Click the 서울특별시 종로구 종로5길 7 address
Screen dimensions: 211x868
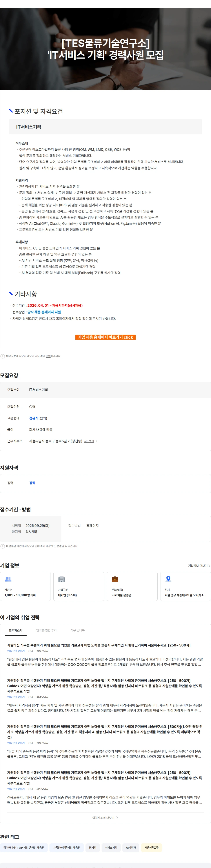(x=56, y=441)
